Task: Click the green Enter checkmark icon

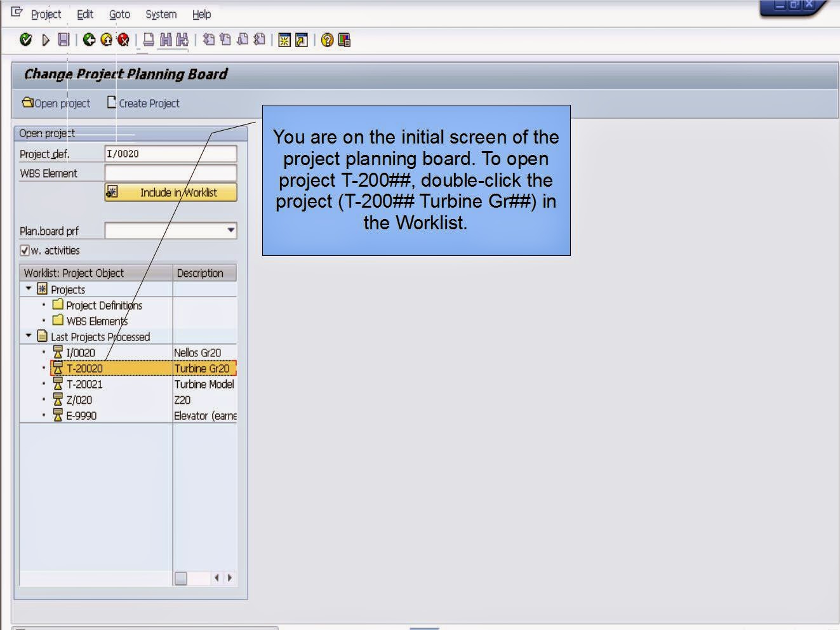Action: 27,40
